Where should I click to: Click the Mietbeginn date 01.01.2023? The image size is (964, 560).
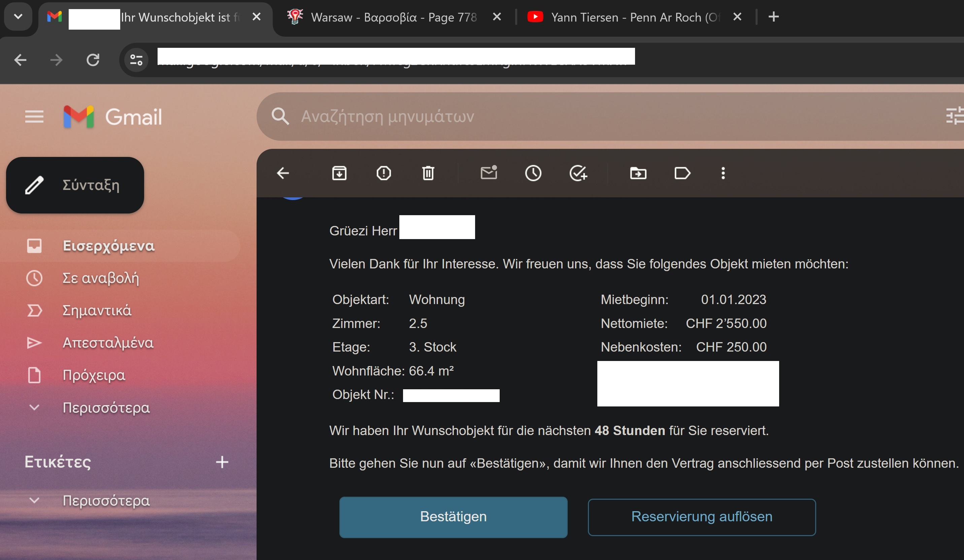[x=734, y=299]
